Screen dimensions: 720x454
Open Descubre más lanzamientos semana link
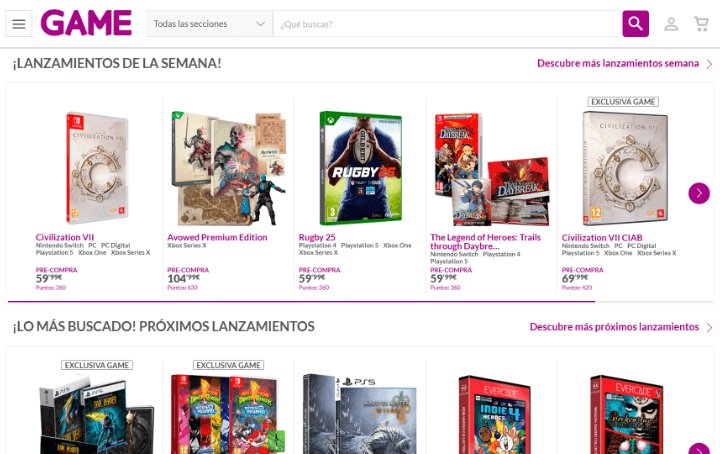tap(618, 63)
